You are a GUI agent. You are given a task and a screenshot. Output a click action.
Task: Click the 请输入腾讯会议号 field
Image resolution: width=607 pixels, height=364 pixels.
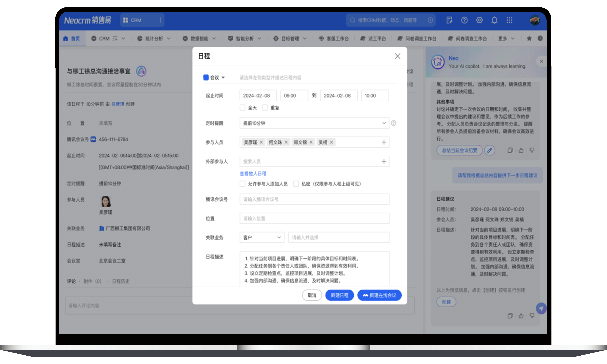point(314,199)
